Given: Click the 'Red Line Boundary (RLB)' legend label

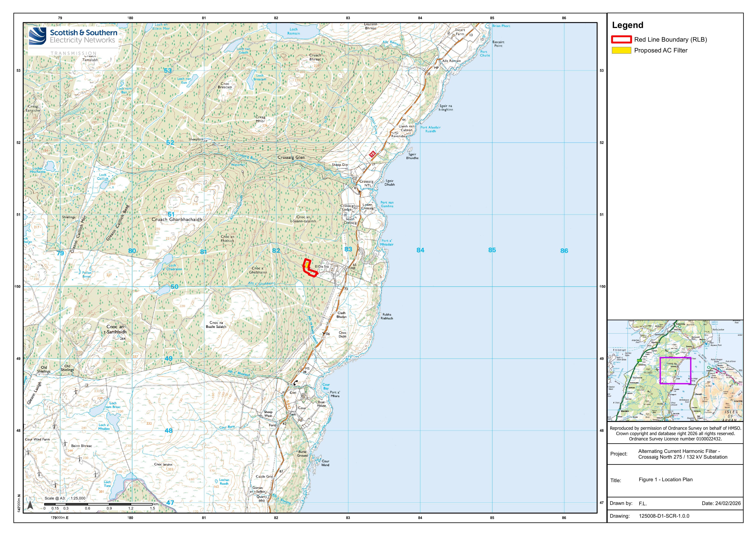Looking at the screenshot, I should [671, 39].
